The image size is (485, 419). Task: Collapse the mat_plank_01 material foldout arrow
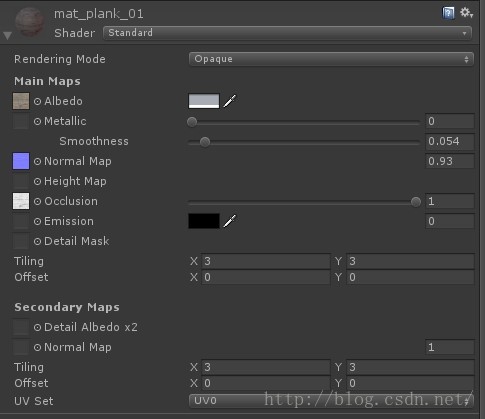click(7, 35)
